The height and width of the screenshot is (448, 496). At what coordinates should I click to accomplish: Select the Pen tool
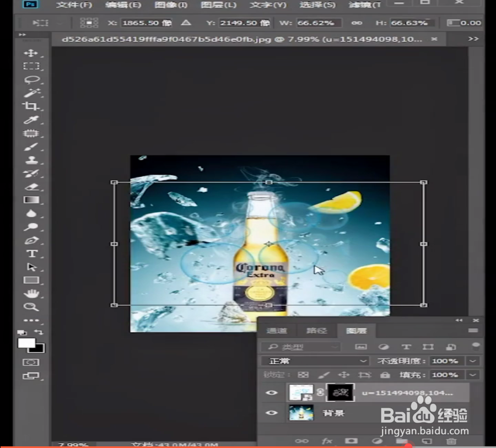pyautogui.click(x=31, y=240)
